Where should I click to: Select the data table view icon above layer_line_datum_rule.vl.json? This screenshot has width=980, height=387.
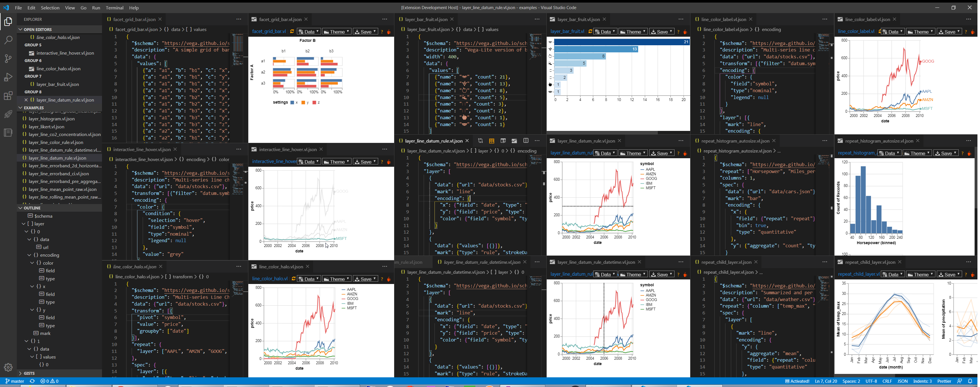coord(492,141)
